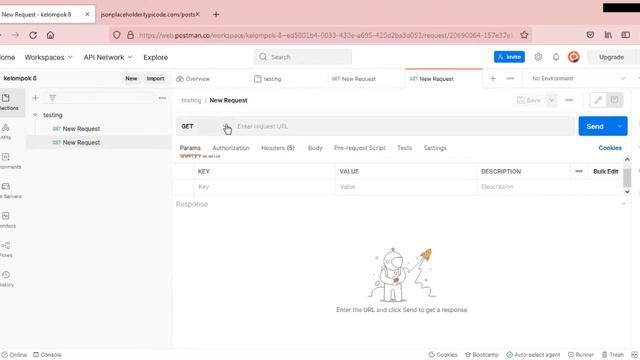Open Send button dropdown arrow

point(620,127)
